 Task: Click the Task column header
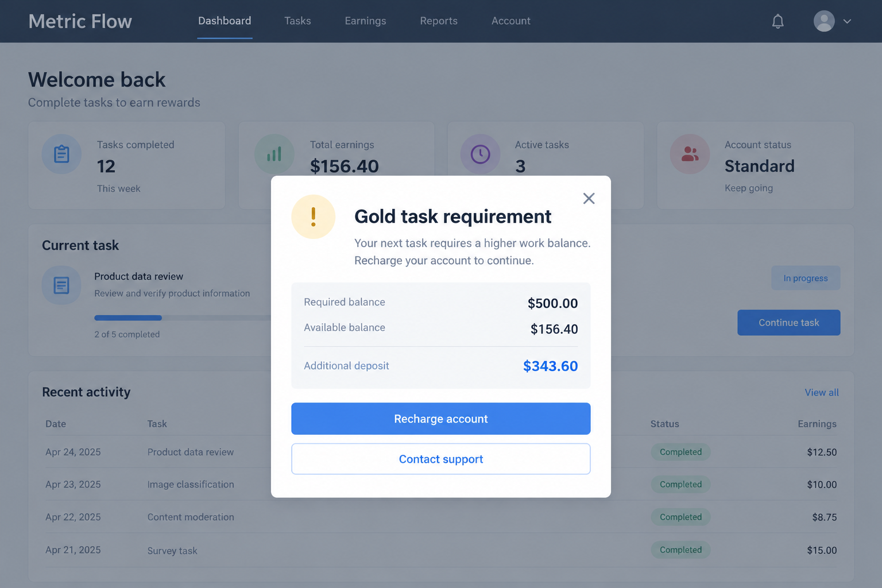tap(157, 424)
